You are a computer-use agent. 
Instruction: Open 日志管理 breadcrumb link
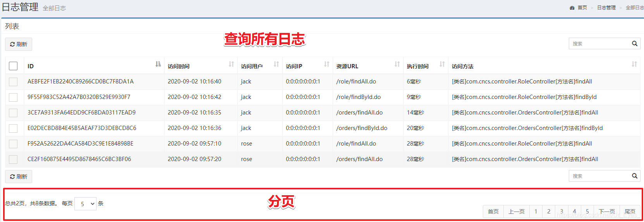606,8
